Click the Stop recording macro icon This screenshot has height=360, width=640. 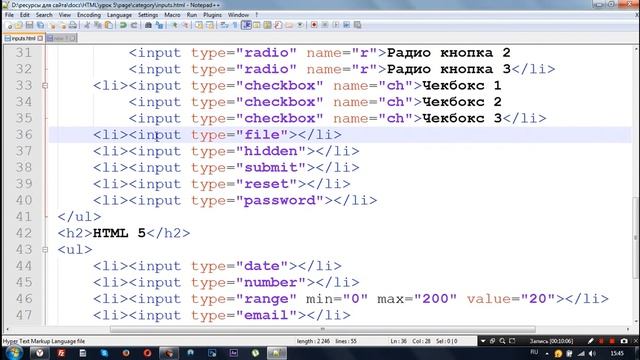point(325,25)
